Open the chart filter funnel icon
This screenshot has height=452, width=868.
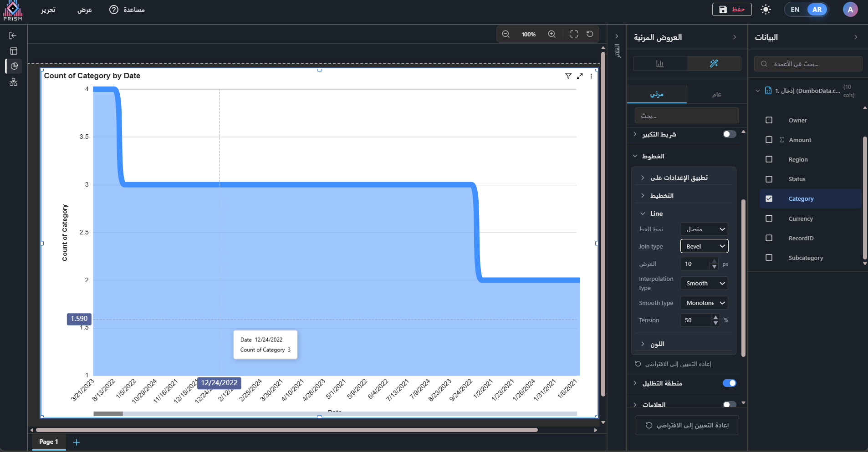[568, 76]
